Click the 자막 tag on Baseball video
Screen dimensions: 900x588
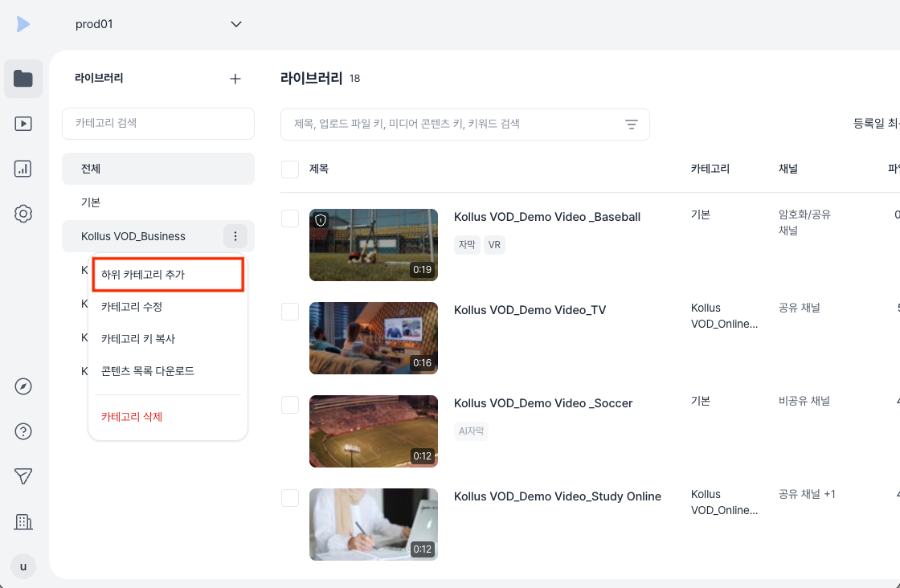467,245
